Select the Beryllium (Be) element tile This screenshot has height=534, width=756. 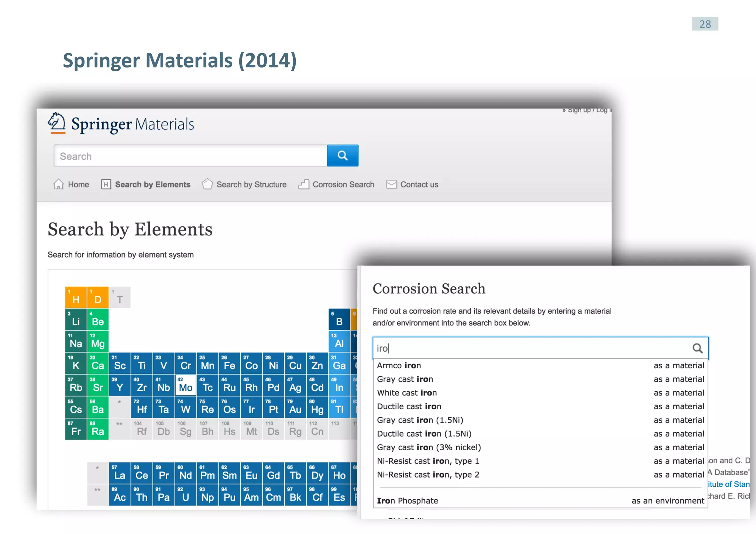coord(98,319)
